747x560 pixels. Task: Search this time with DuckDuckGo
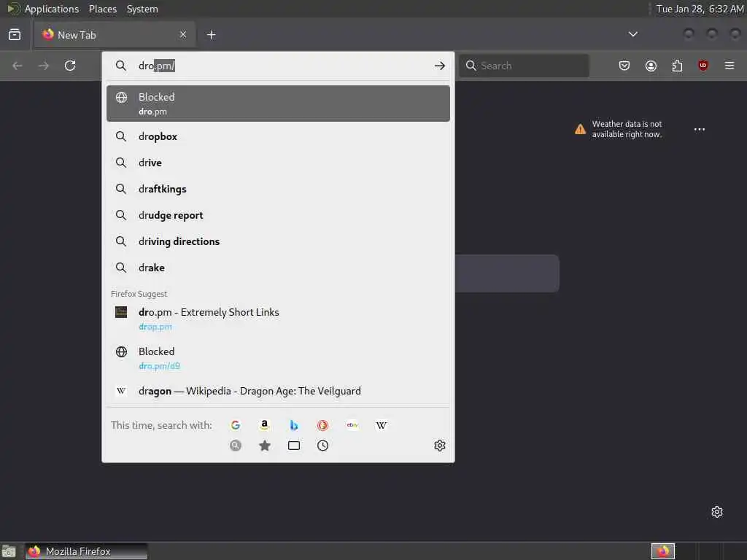click(323, 425)
